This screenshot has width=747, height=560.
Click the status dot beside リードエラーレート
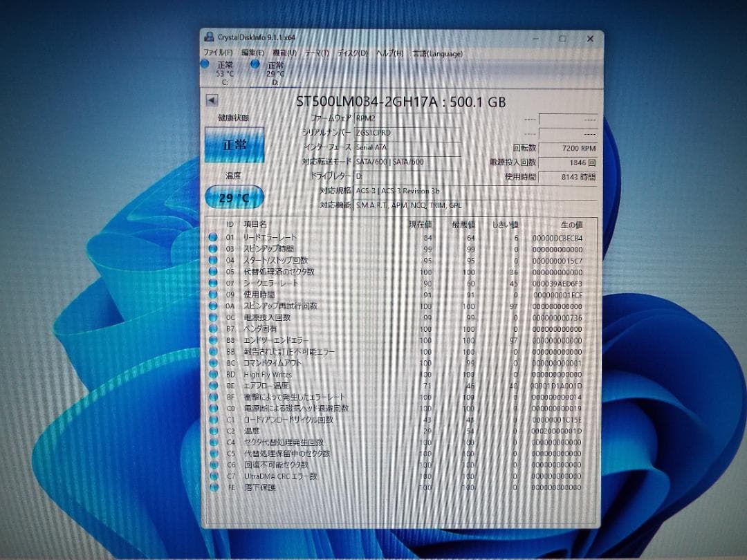click(x=214, y=237)
